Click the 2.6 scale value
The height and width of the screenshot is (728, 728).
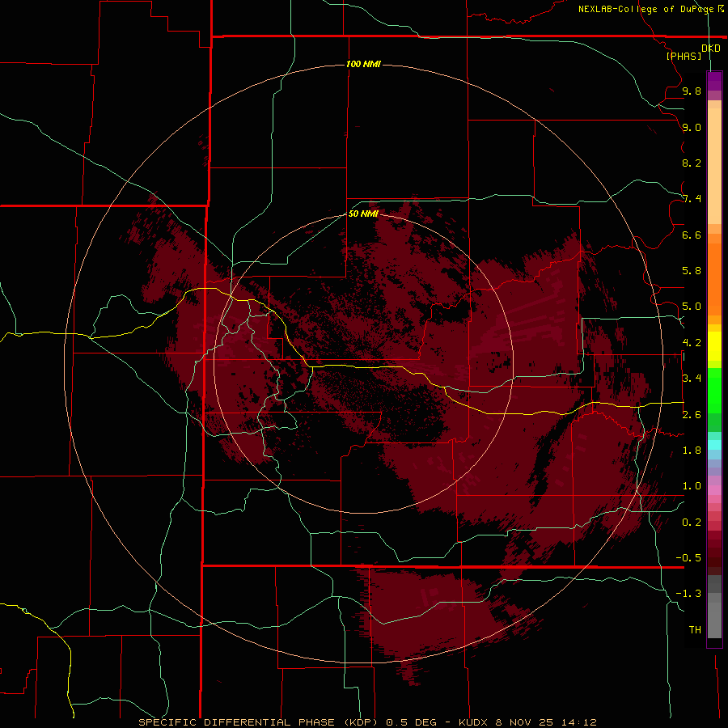point(692,415)
